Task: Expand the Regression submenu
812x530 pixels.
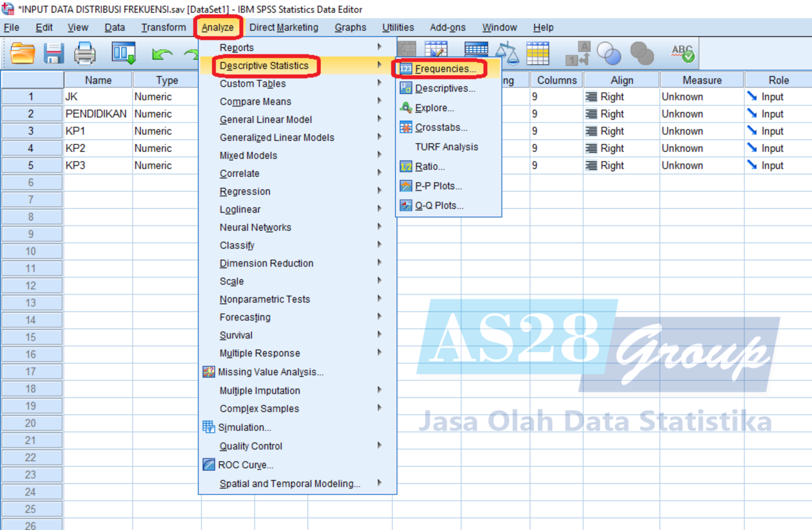Action: click(x=245, y=191)
